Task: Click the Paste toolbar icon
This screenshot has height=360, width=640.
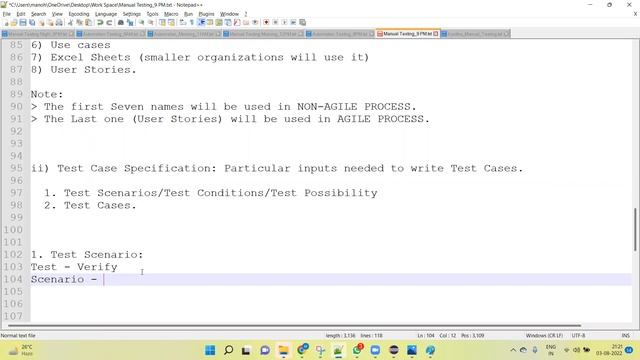Action: 88,22
